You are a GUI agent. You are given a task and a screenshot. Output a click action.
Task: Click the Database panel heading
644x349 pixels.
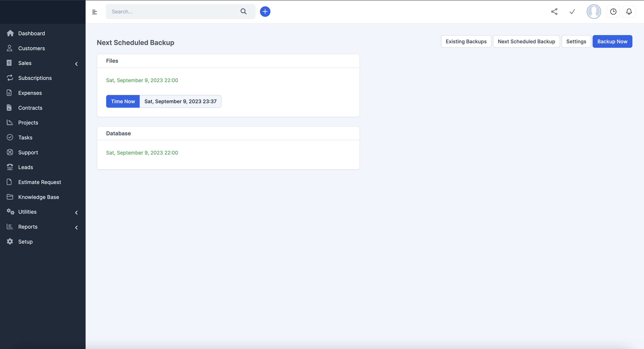point(118,133)
